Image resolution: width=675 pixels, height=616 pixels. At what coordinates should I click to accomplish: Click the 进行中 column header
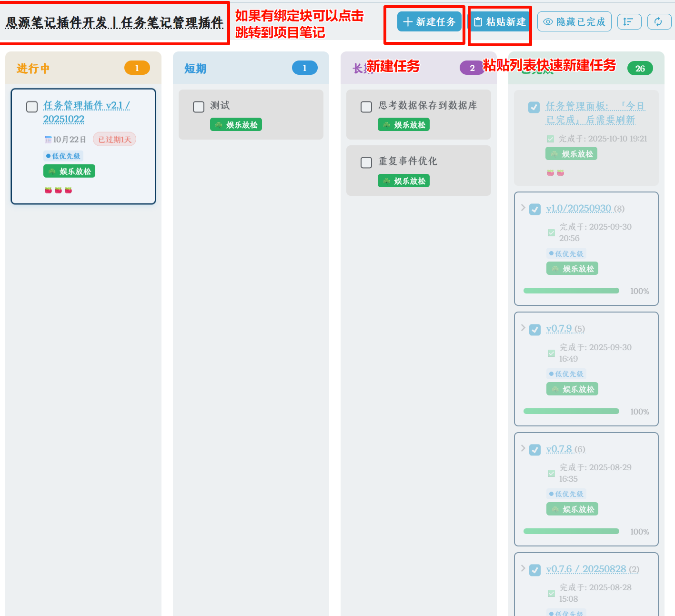(33, 69)
